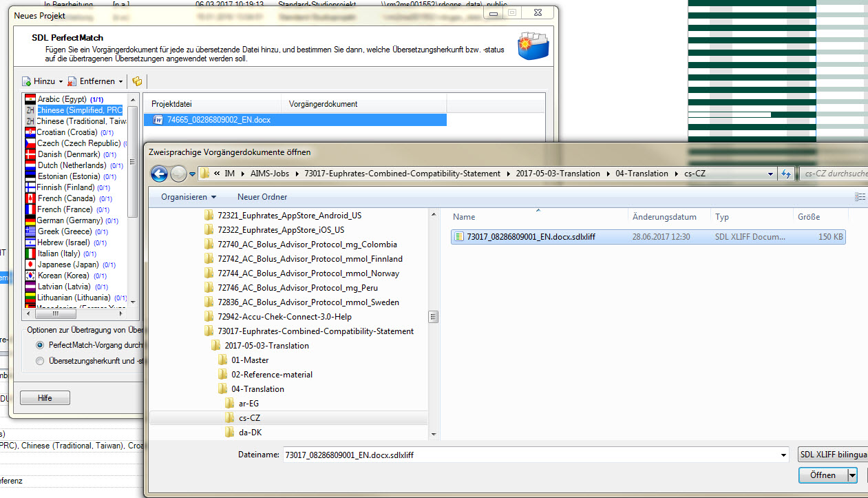Open address bar history dropdown arrow
Image resolution: width=868 pixels, height=498 pixels.
[772, 174]
